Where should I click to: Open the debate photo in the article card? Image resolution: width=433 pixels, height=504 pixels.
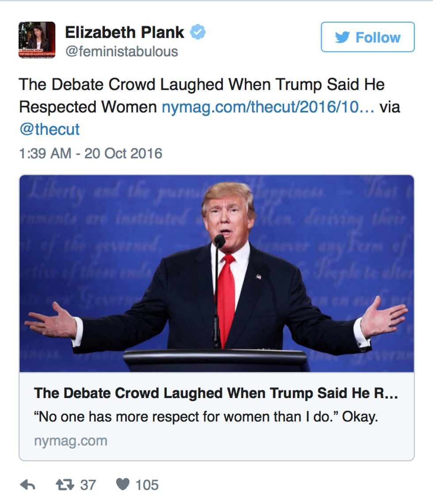[x=216, y=274]
